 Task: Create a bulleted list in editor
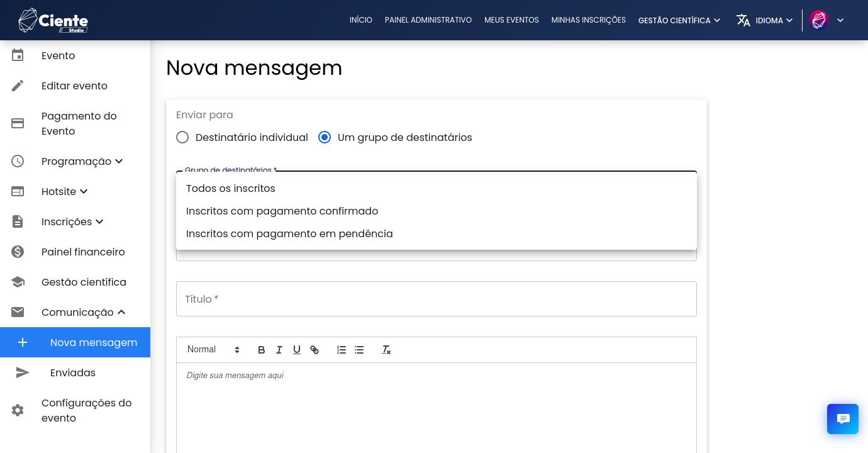[x=359, y=350]
